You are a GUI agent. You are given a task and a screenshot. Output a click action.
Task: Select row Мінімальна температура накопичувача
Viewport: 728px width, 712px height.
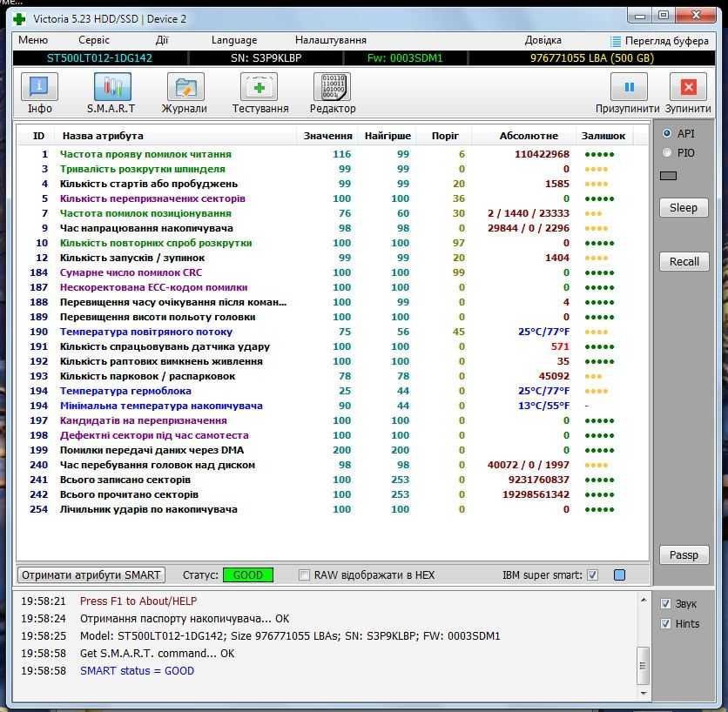click(332, 406)
